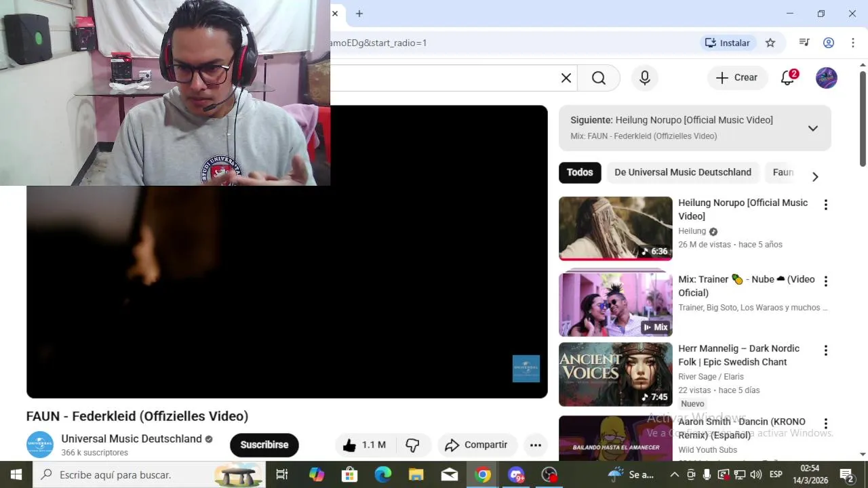Clear the YouTube search box with X

566,78
